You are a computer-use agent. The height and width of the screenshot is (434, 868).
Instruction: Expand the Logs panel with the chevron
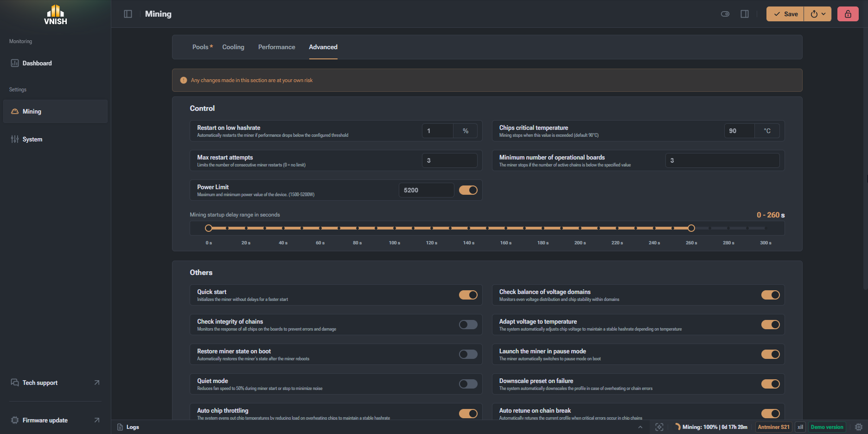pos(640,427)
